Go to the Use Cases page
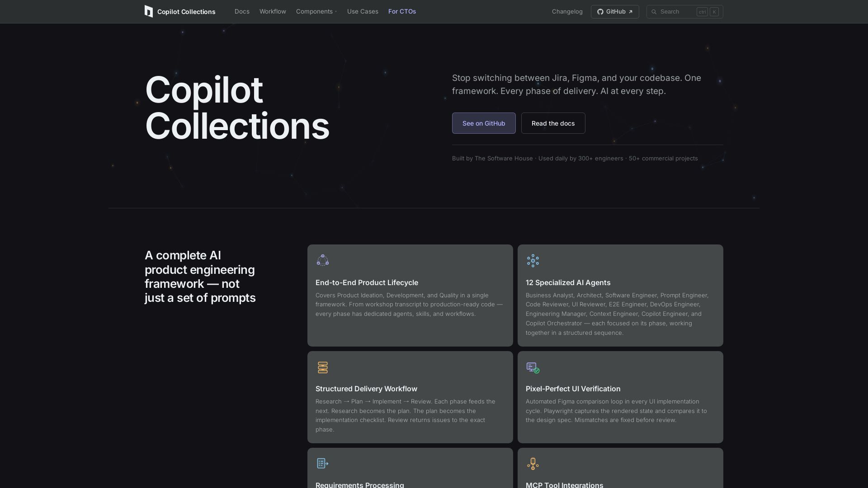This screenshot has width=868, height=488. (363, 11)
